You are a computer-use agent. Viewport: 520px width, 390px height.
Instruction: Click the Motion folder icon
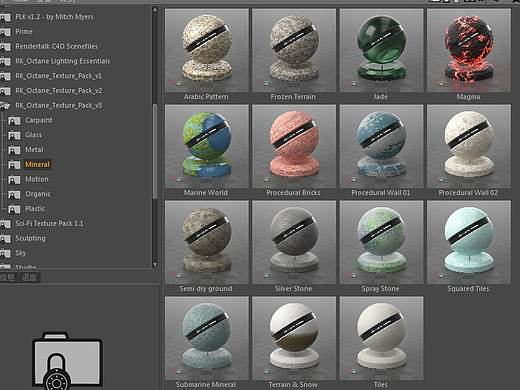click(14, 180)
